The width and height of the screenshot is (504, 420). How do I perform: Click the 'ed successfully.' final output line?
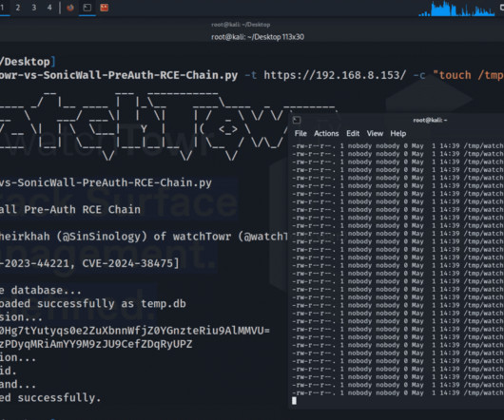pos(50,398)
